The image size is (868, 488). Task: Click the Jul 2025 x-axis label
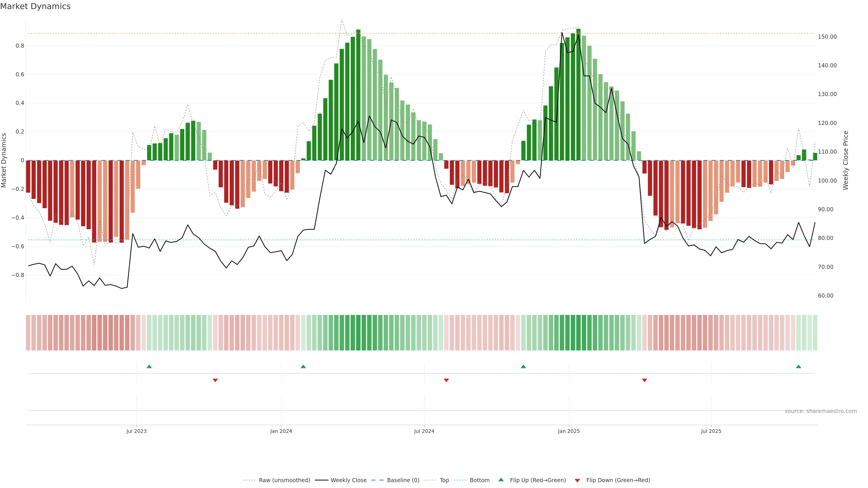711,432
